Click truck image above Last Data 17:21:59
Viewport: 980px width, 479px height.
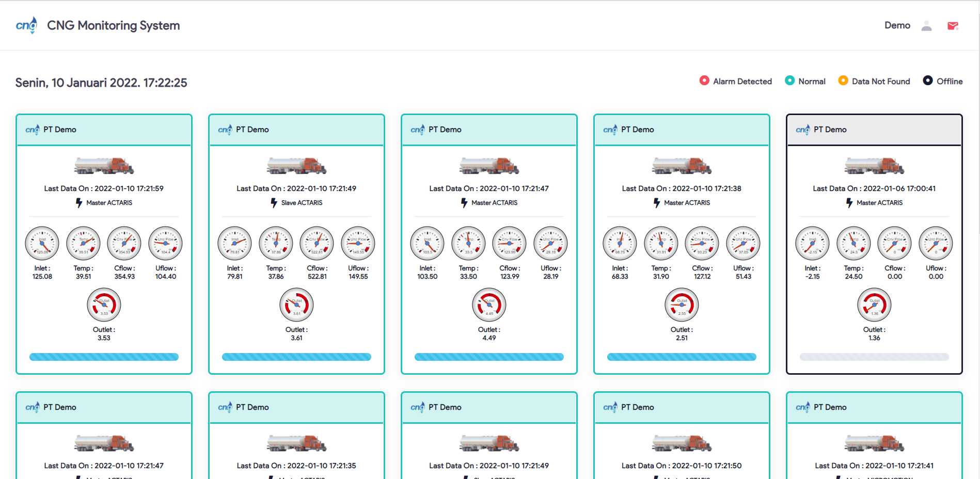pos(104,166)
